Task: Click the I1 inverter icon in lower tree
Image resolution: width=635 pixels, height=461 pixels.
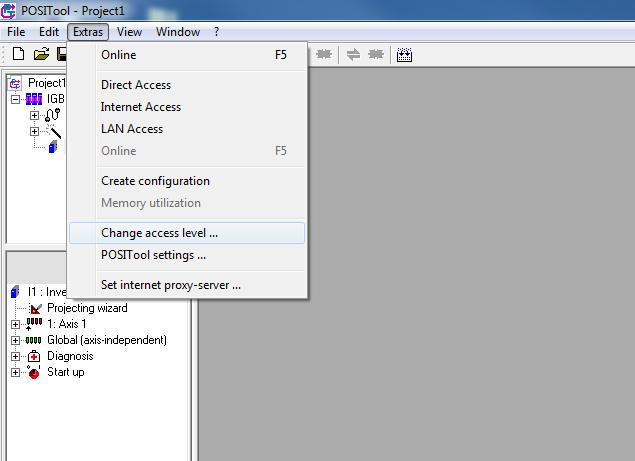Action: click(15, 291)
